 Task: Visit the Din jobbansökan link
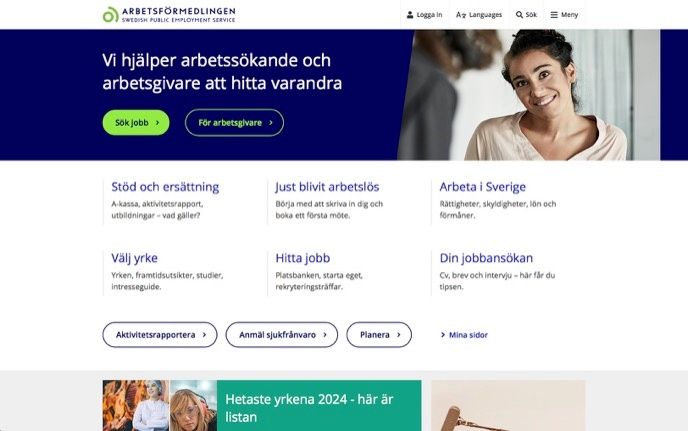click(x=486, y=258)
